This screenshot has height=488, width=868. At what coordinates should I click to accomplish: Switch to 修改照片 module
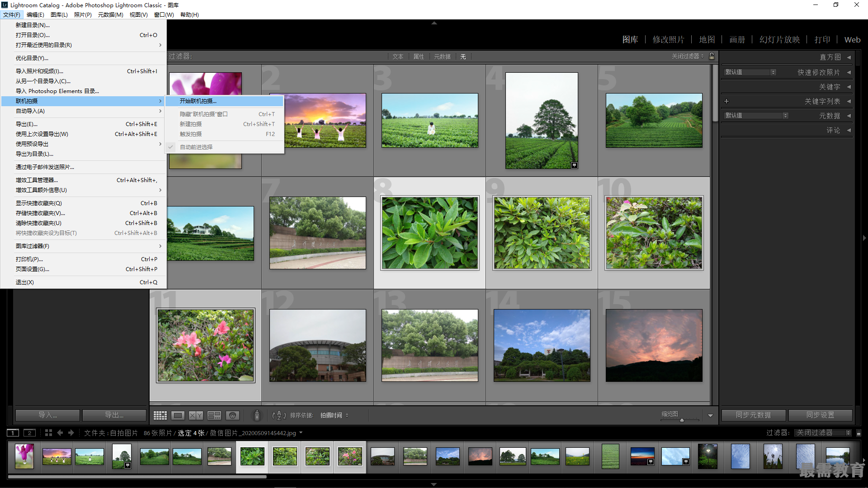[668, 40]
